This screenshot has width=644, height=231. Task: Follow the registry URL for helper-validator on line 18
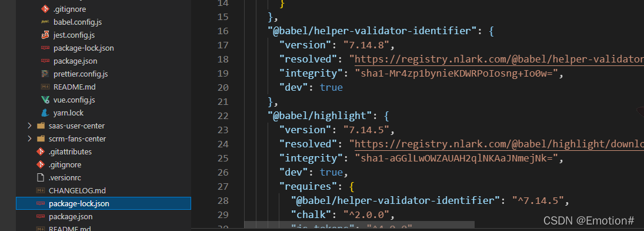pyautogui.click(x=499, y=60)
